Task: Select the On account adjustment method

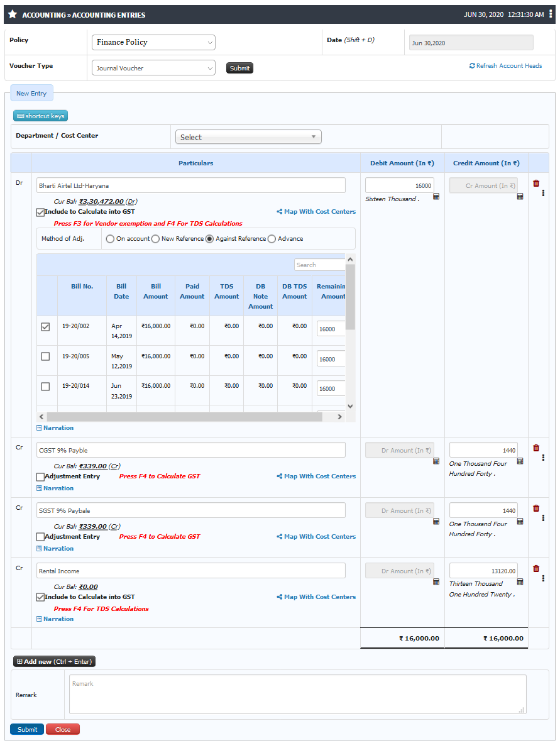Action: coord(110,239)
